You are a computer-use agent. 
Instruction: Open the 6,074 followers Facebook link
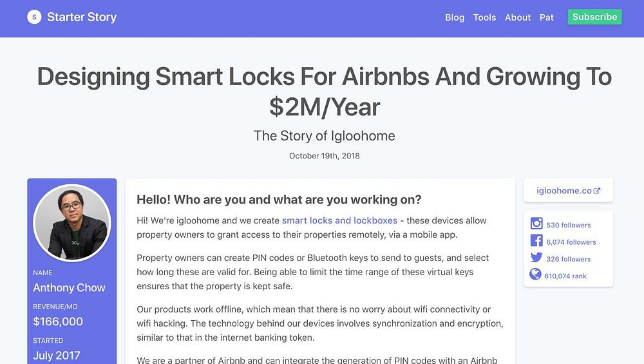(571, 242)
